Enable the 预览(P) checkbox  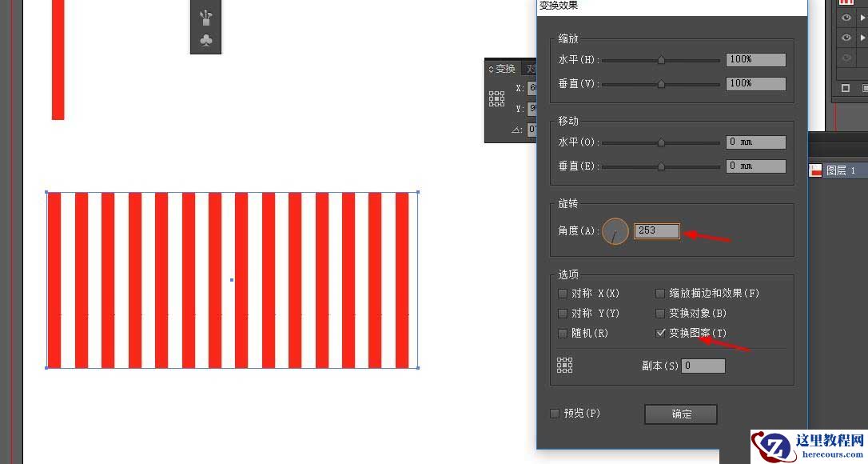click(x=555, y=413)
